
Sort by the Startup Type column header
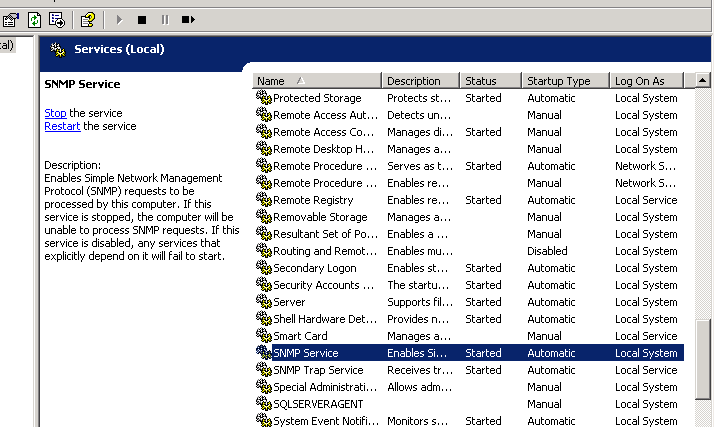pos(565,81)
